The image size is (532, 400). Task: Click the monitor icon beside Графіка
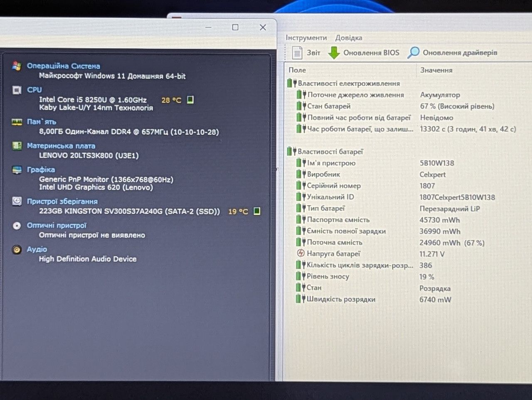coord(17,170)
